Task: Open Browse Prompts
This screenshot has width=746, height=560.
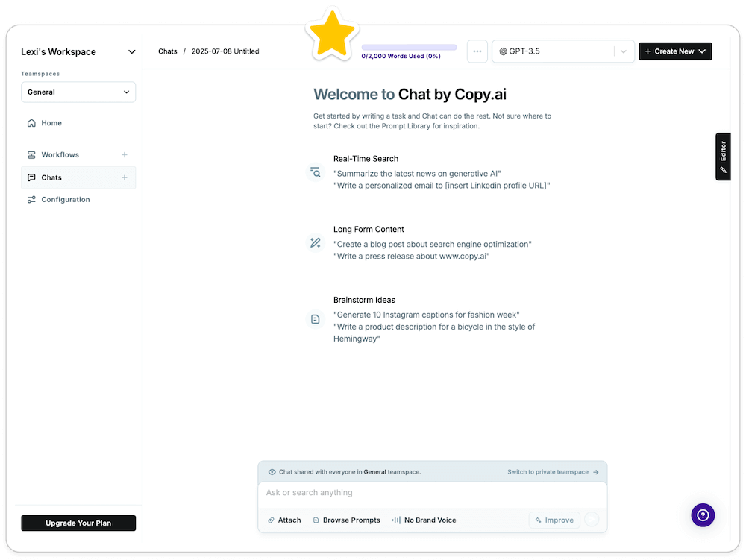Action: [351, 520]
